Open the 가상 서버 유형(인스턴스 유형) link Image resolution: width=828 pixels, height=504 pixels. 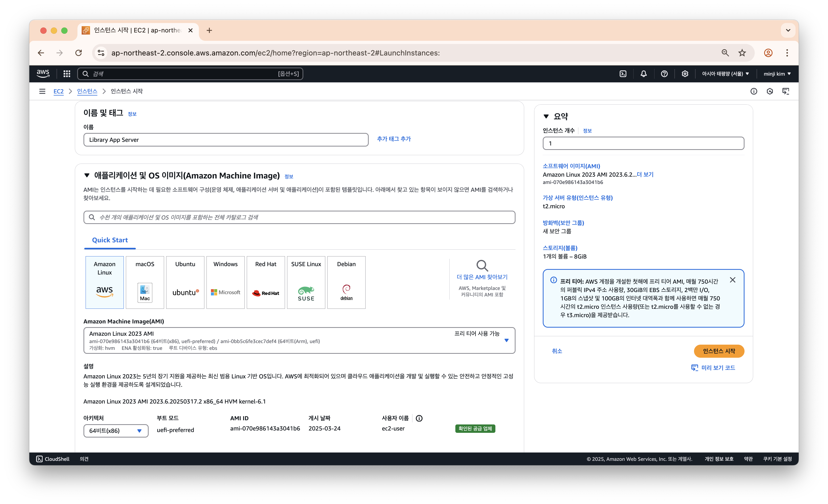(578, 198)
